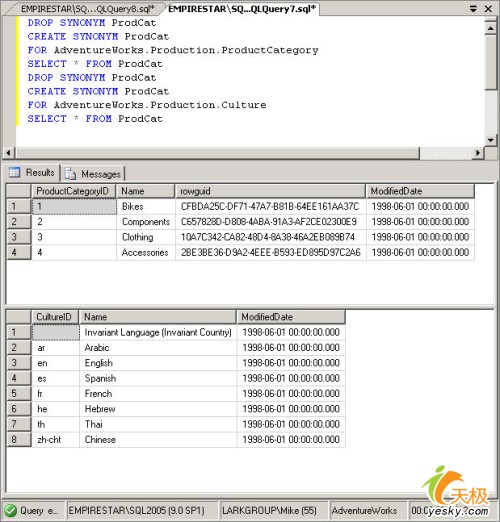Screen dimensions: 500x522
Task: Select the Invariant Language (Invariant Country) cell
Action: point(158,332)
